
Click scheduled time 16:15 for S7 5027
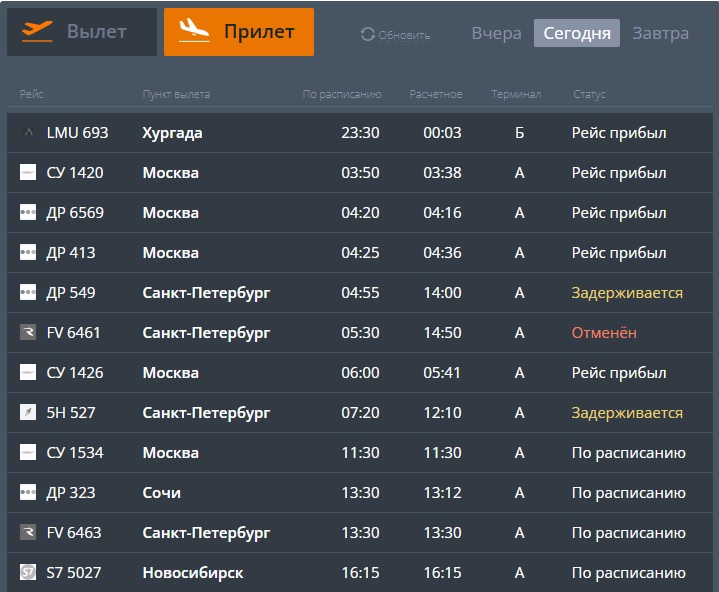[x=360, y=572]
